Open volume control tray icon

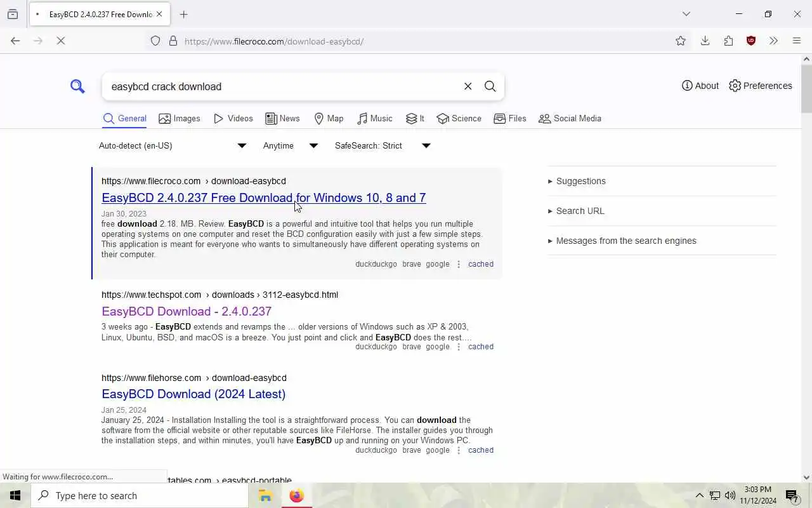click(730, 495)
